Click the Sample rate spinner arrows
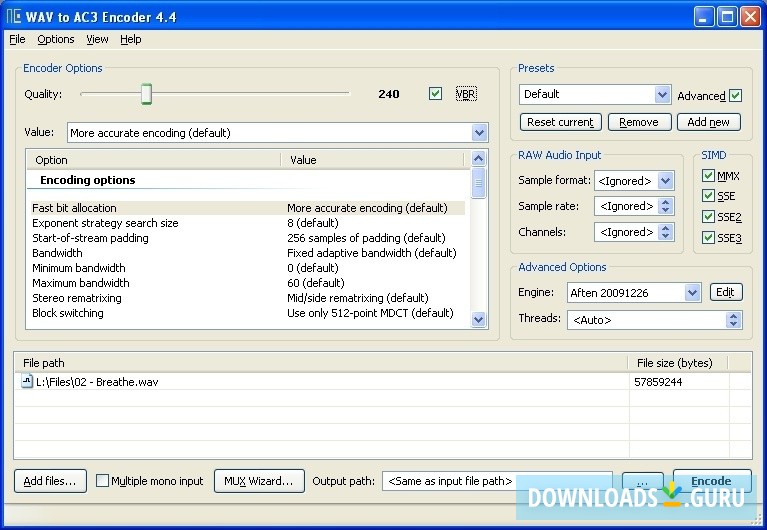767x530 pixels. [x=665, y=206]
